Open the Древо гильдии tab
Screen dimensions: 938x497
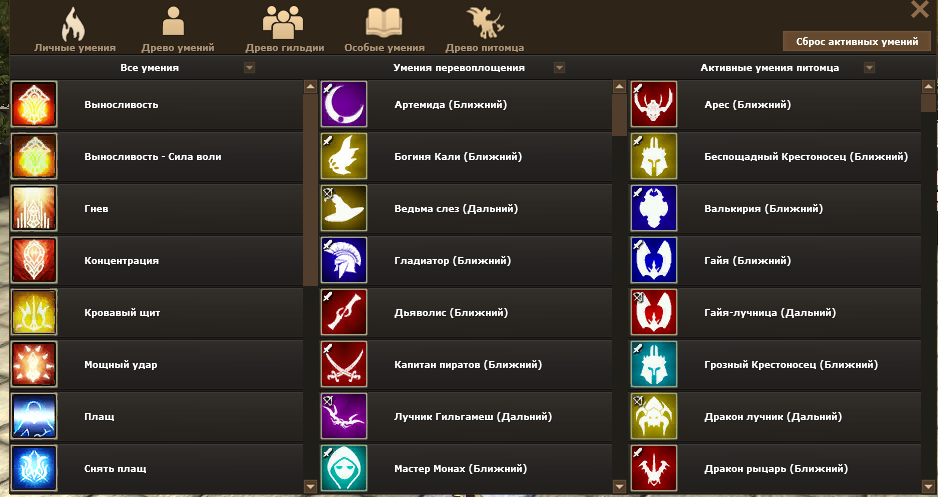click(x=285, y=30)
